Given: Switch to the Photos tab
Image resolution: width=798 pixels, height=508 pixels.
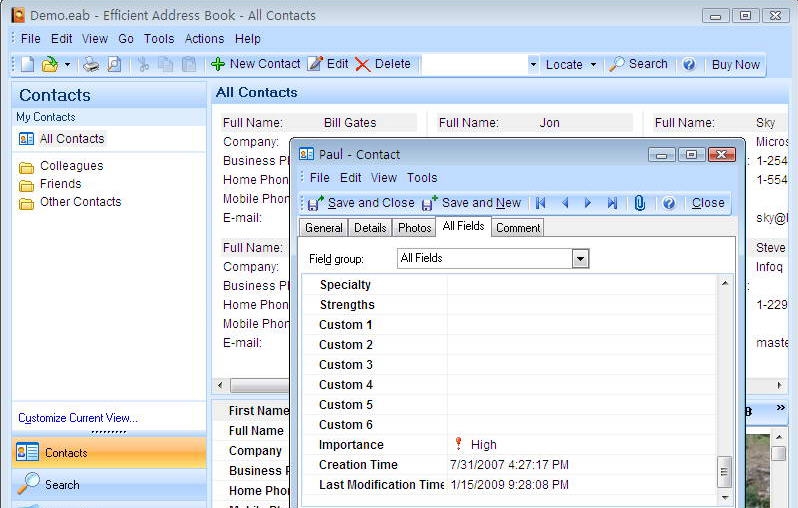Looking at the screenshot, I should tap(414, 228).
